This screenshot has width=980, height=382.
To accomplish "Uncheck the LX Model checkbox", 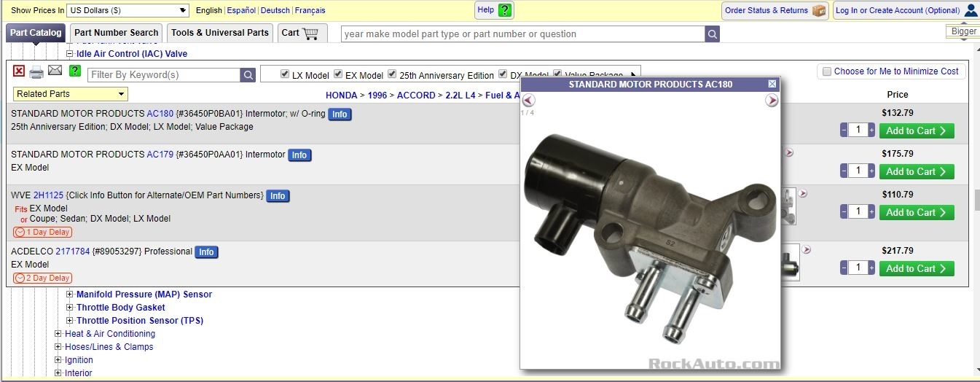I will point(285,74).
